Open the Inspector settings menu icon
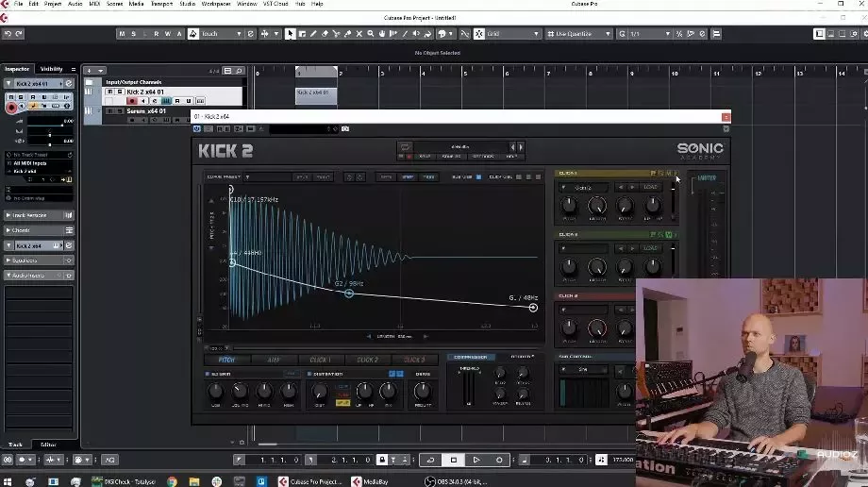This screenshot has height=487, width=868. click(73, 69)
